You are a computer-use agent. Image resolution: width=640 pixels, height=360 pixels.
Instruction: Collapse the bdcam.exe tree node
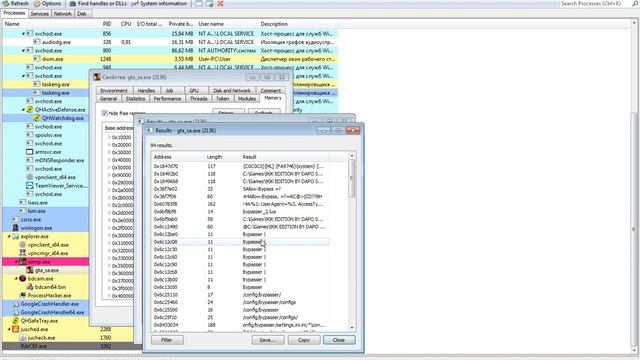click(x=16, y=278)
